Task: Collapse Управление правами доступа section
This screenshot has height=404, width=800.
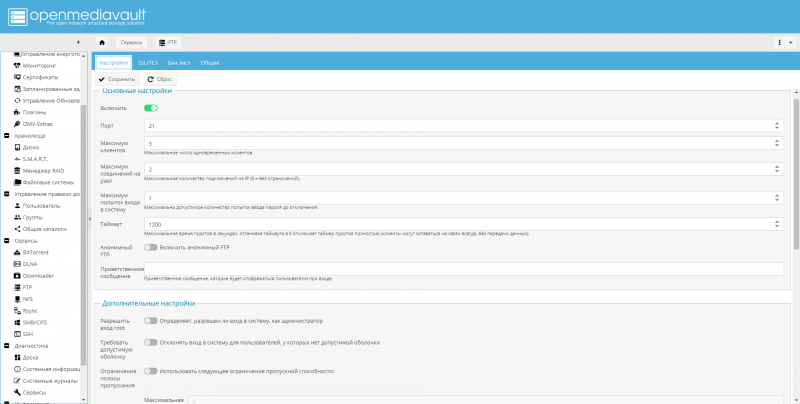Action: coord(7,194)
